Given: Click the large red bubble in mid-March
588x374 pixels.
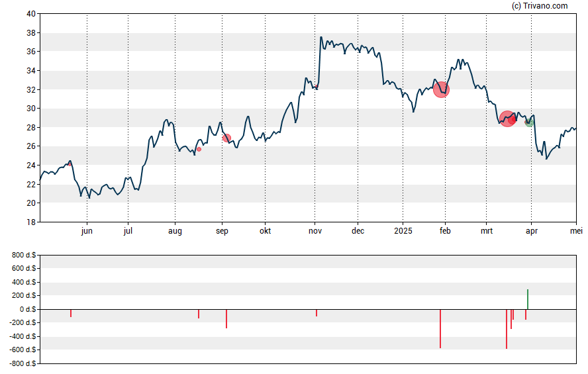Looking at the screenshot, I should pyautogui.click(x=507, y=118).
